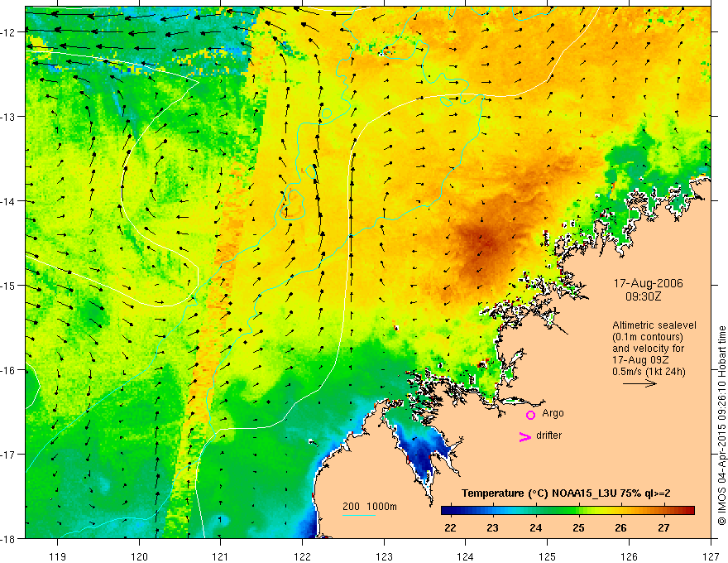Viewport: 728px width, 563px height.
Task: Click latitude axis label '-16'
Action: tap(8, 370)
